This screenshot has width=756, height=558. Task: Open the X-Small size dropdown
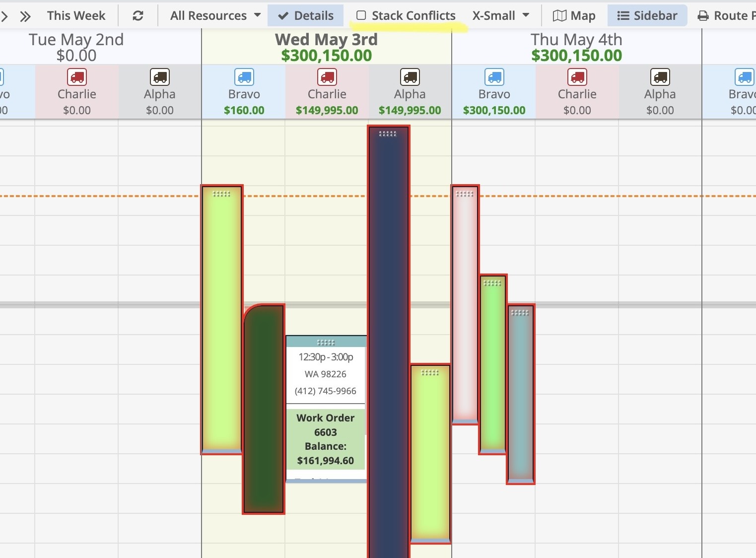(x=500, y=16)
